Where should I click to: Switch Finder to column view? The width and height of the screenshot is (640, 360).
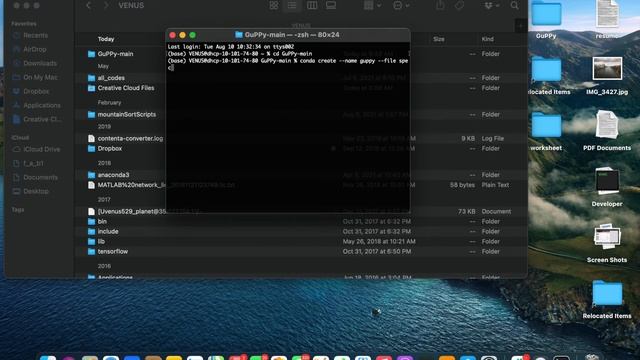pyautogui.click(x=312, y=5)
